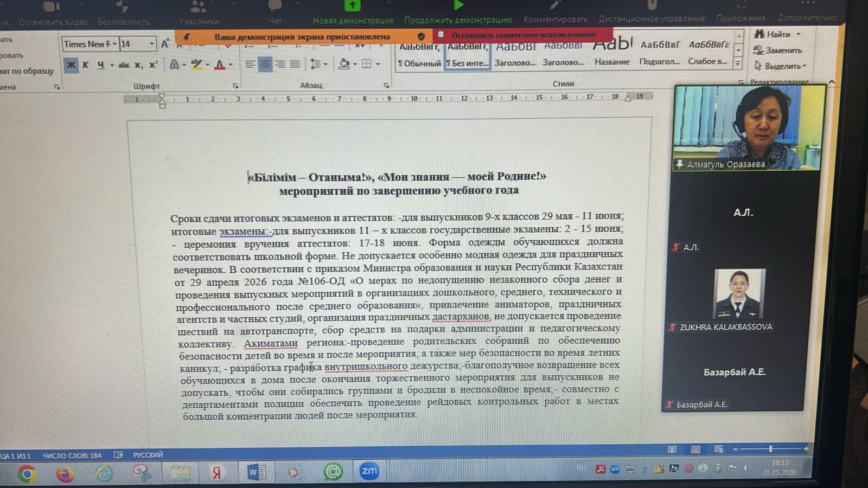Click Базарбай А.Е. participant tile
Image resolution: width=868 pixels, height=488 pixels.
734,372
